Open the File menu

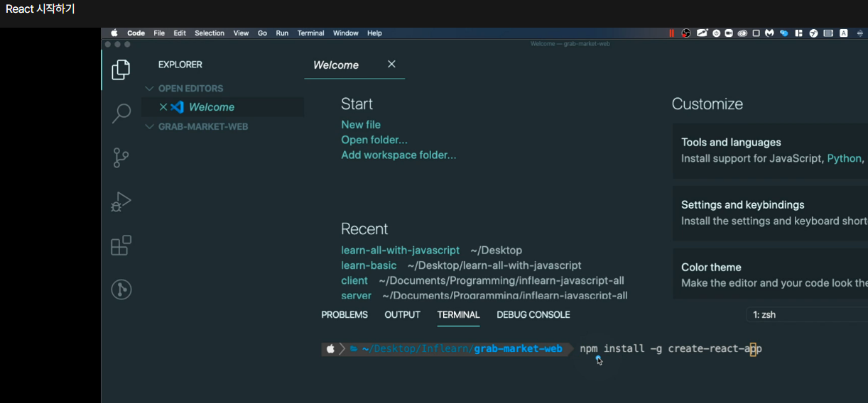click(159, 33)
